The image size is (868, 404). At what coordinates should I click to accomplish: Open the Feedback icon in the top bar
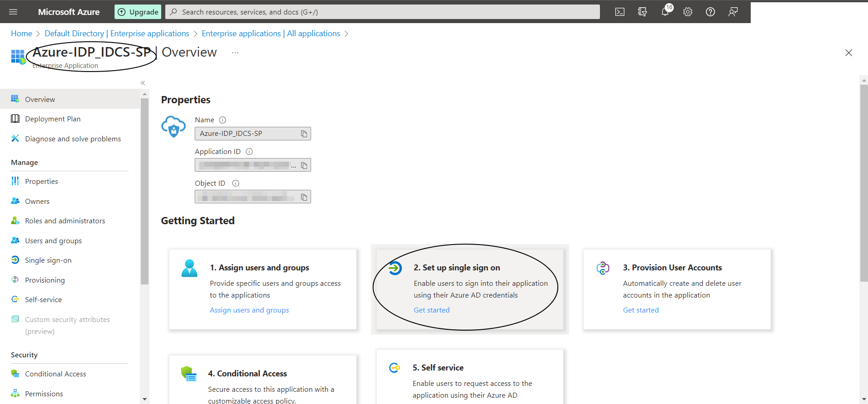coord(733,12)
